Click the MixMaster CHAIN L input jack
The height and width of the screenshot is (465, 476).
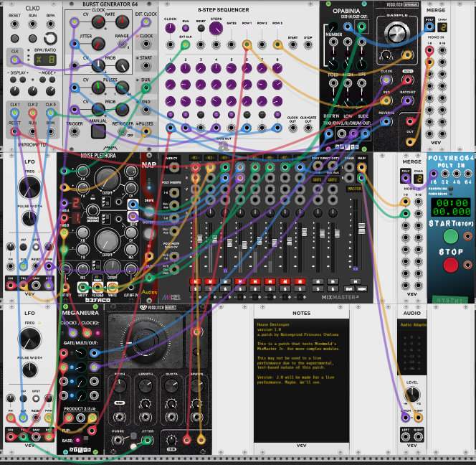click(x=349, y=167)
